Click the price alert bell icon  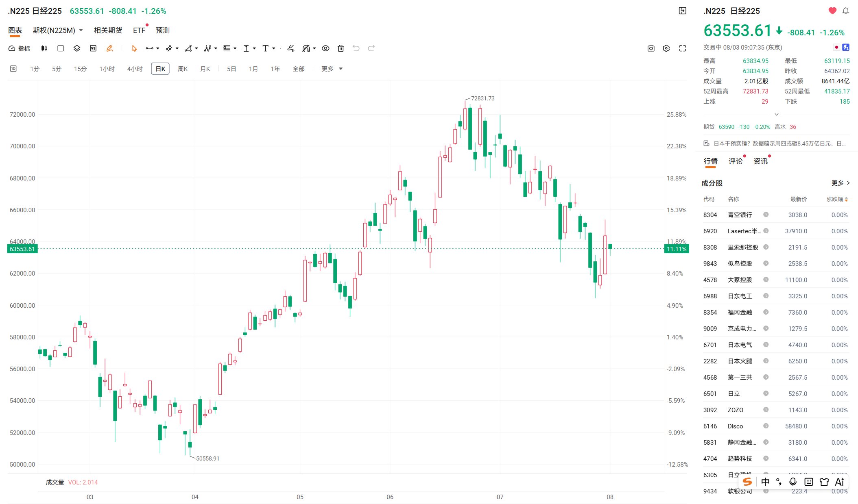click(x=846, y=11)
